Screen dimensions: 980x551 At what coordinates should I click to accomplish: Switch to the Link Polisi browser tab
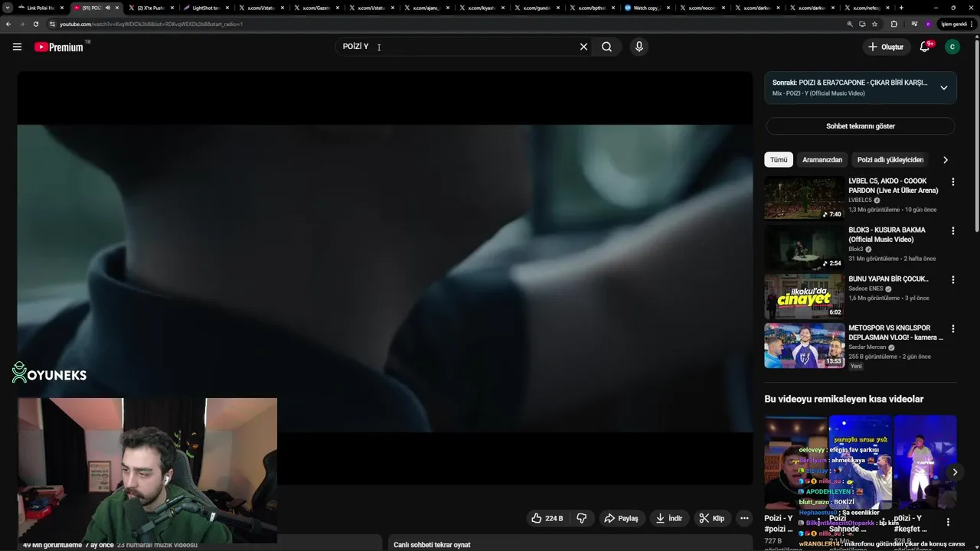pyautogui.click(x=40, y=8)
